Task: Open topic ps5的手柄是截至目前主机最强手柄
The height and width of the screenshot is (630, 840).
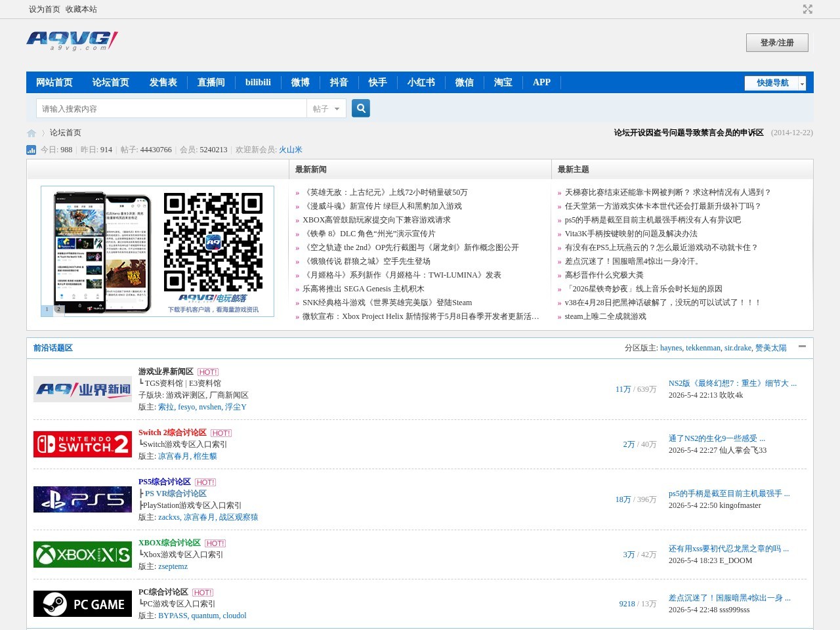Action: click(653, 220)
